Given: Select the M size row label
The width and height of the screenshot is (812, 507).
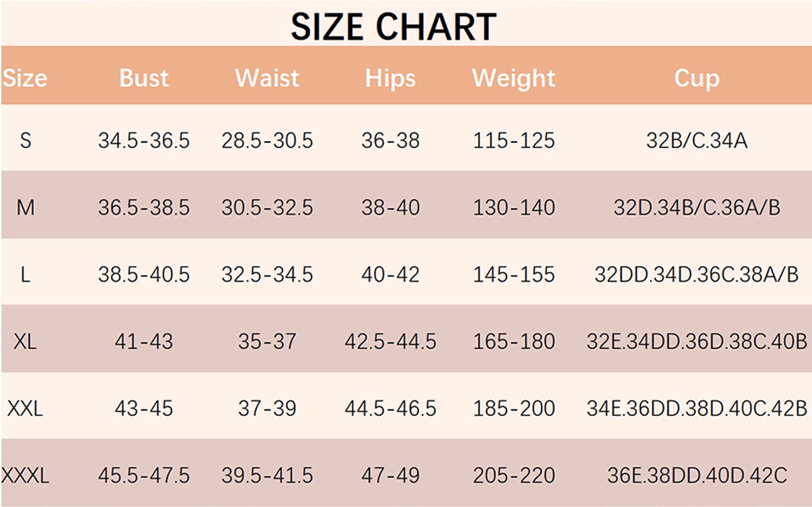Looking at the screenshot, I should tap(26, 208).
